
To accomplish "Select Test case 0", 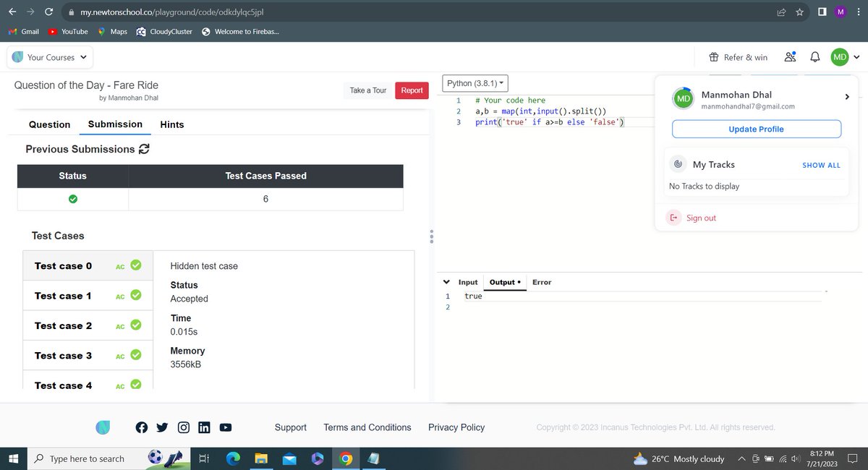I will [x=88, y=266].
